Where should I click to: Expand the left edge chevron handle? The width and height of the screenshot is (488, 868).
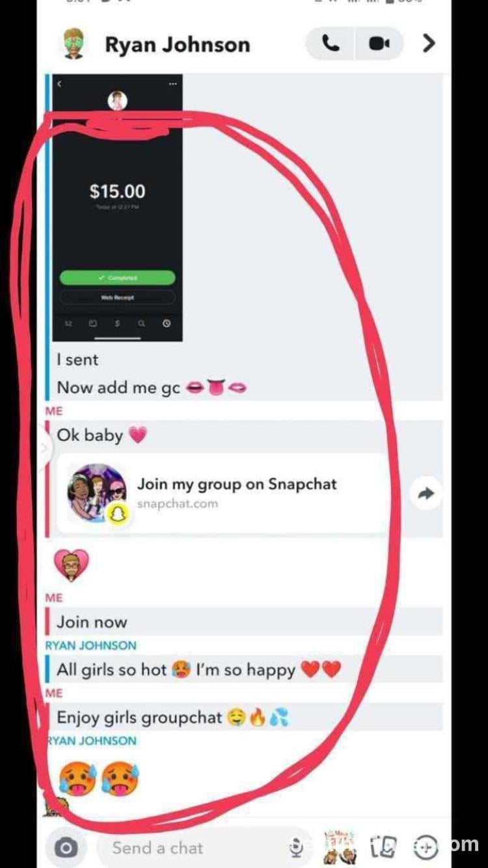[x=44, y=448]
